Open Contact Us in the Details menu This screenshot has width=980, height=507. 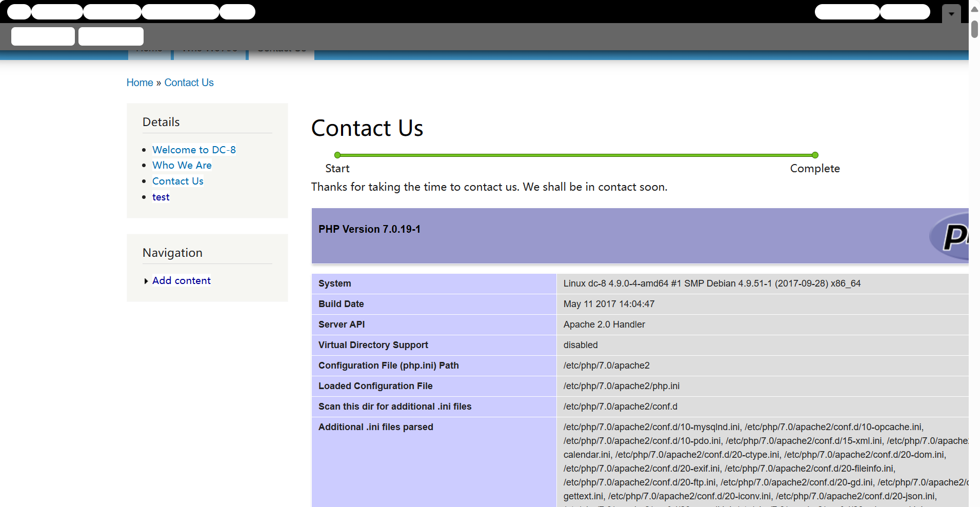click(x=177, y=181)
